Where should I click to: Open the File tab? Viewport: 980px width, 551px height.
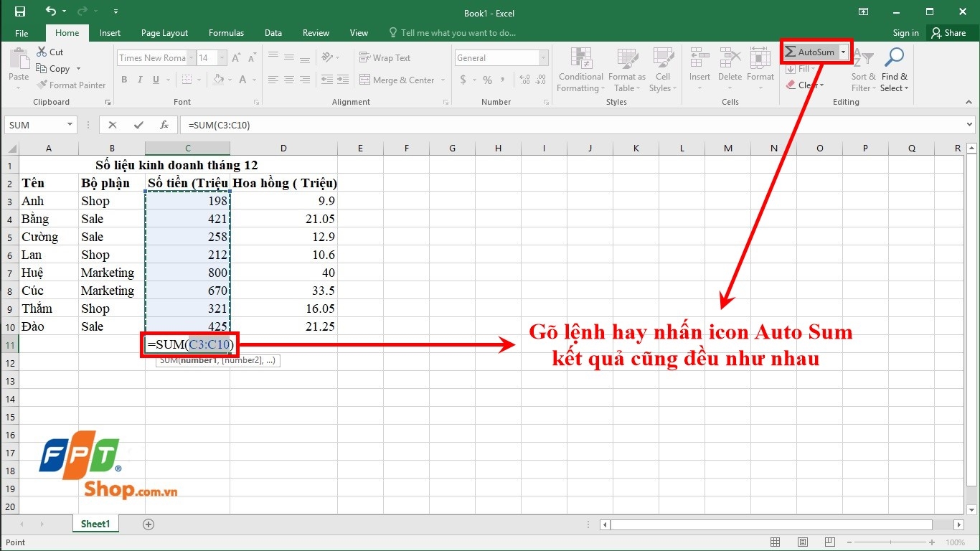pyautogui.click(x=22, y=33)
